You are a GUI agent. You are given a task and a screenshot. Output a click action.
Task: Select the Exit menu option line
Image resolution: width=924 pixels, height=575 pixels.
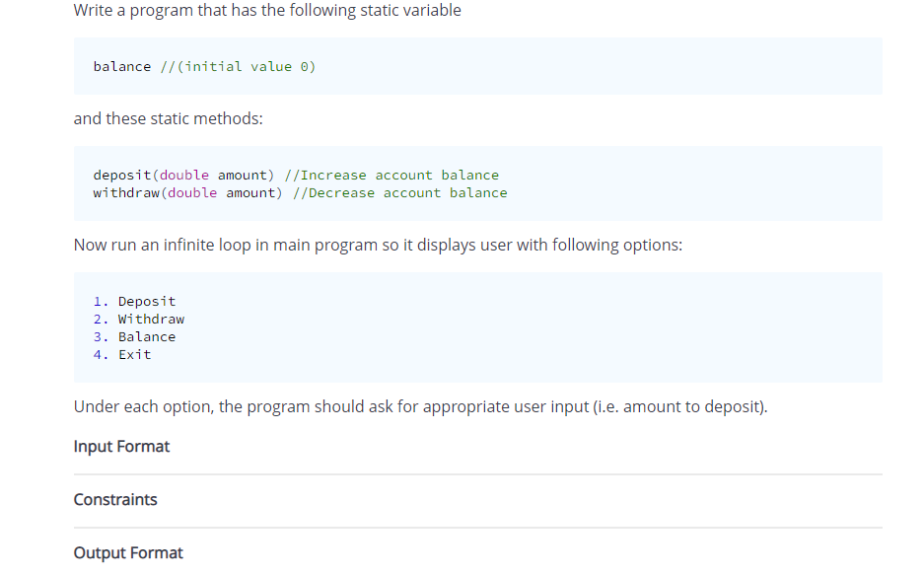pos(126,354)
